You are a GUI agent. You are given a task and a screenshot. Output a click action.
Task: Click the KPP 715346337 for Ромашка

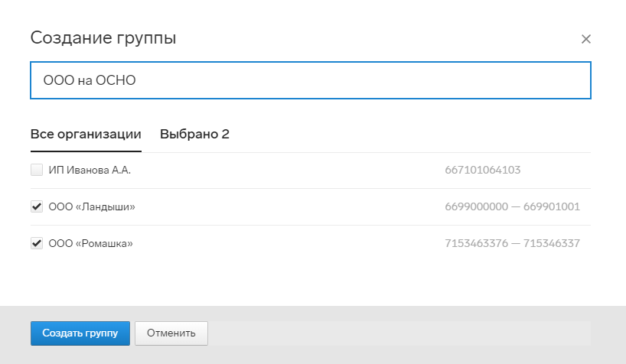click(x=551, y=243)
